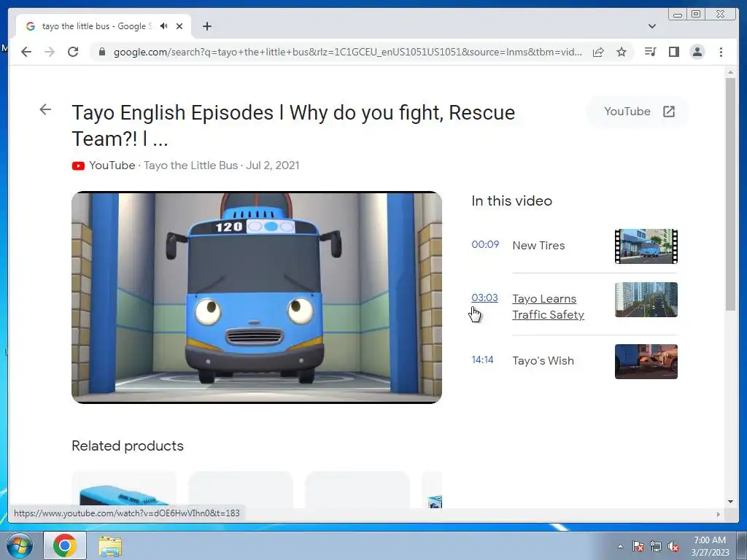Jump to the 00:09 timestamp

485,244
